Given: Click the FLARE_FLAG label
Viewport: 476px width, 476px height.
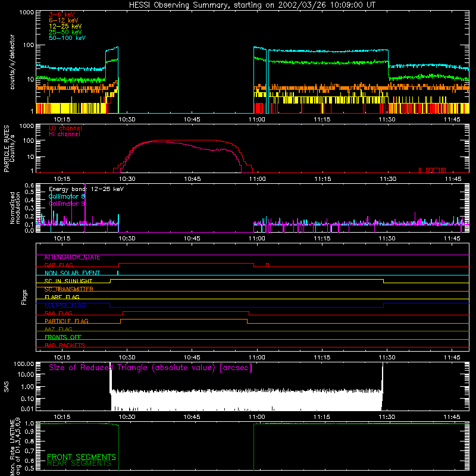Looking at the screenshot, I should [x=62, y=297].
